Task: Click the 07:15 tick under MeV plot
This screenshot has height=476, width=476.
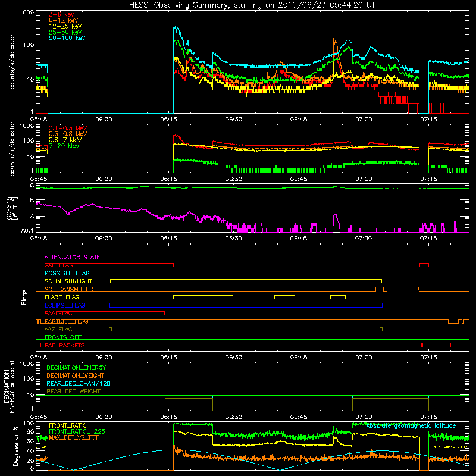Action: tap(428, 179)
